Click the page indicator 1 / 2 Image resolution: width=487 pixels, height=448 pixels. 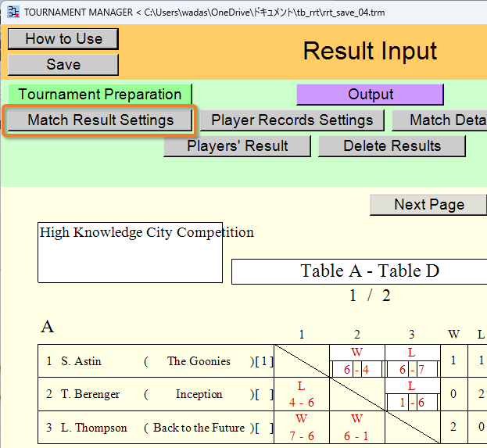pos(370,296)
